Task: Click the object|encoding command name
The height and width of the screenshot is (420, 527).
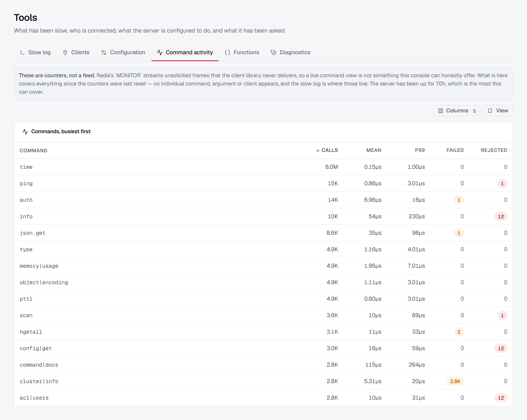Action: [44, 282]
